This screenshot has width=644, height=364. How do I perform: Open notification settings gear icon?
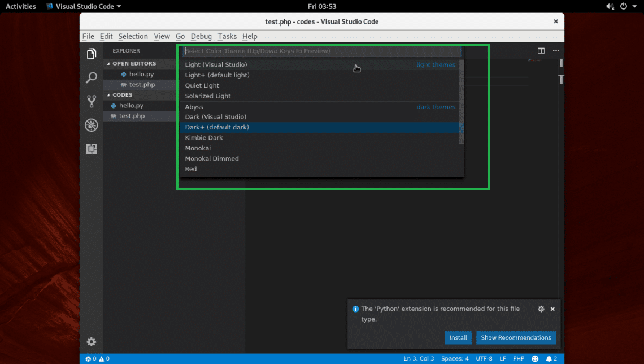click(x=541, y=309)
